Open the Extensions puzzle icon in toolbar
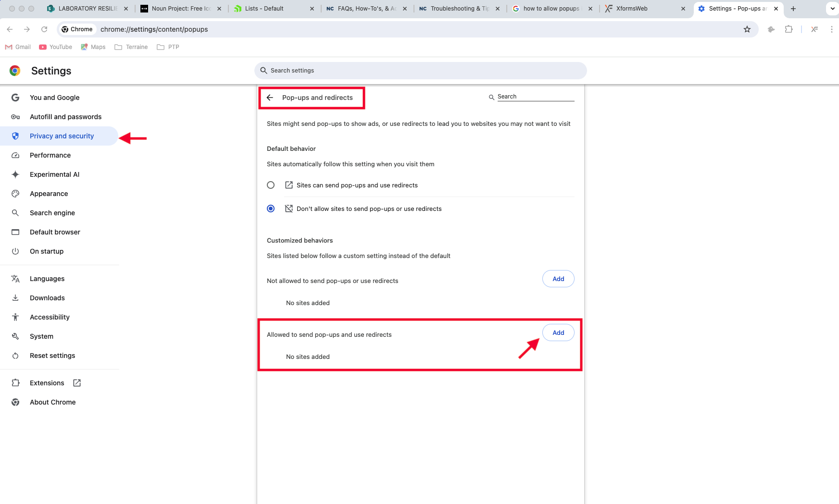 click(789, 29)
